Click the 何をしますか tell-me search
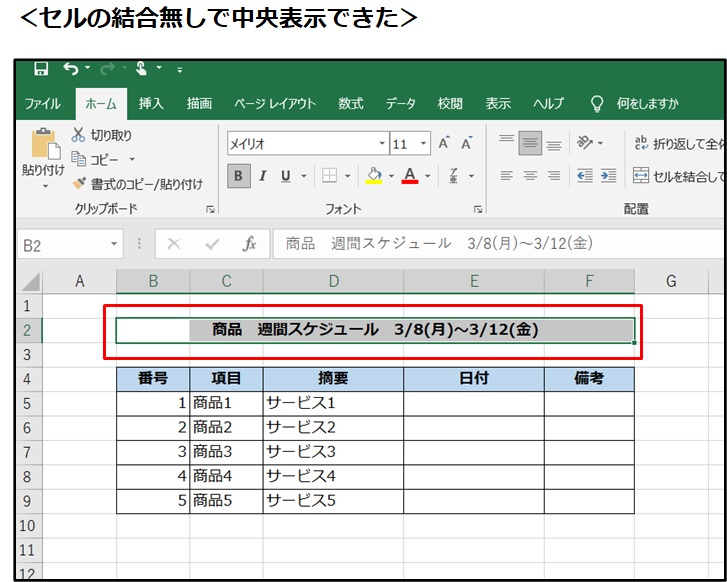 tap(646, 103)
